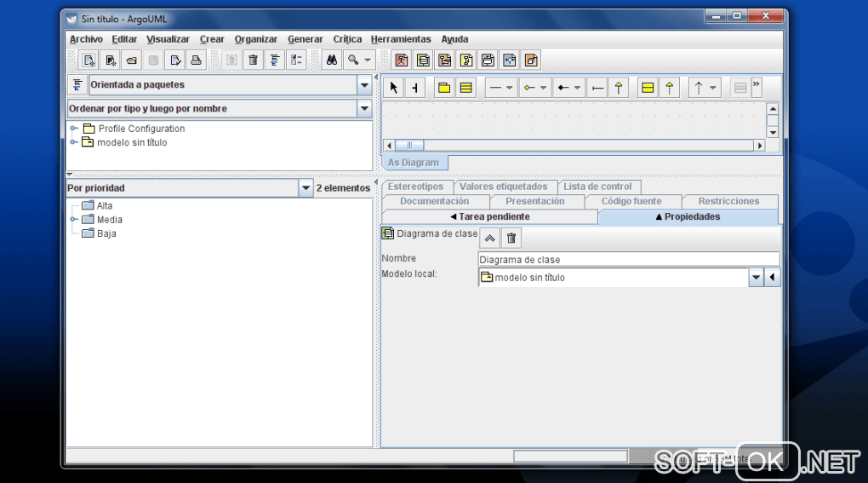The width and height of the screenshot is (868, 483).
Task: Click the binoculars Find icon
Action: pos(332,60)
